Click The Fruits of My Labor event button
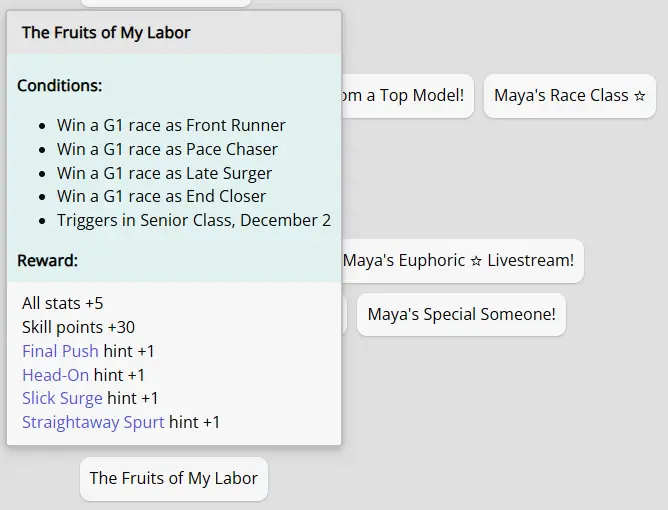Image resolution: width=668 pixels, height=510 pixels. [174, 478]
